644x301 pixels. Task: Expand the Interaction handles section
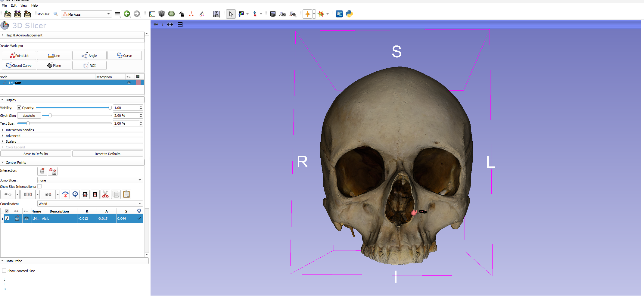[20, 130]
